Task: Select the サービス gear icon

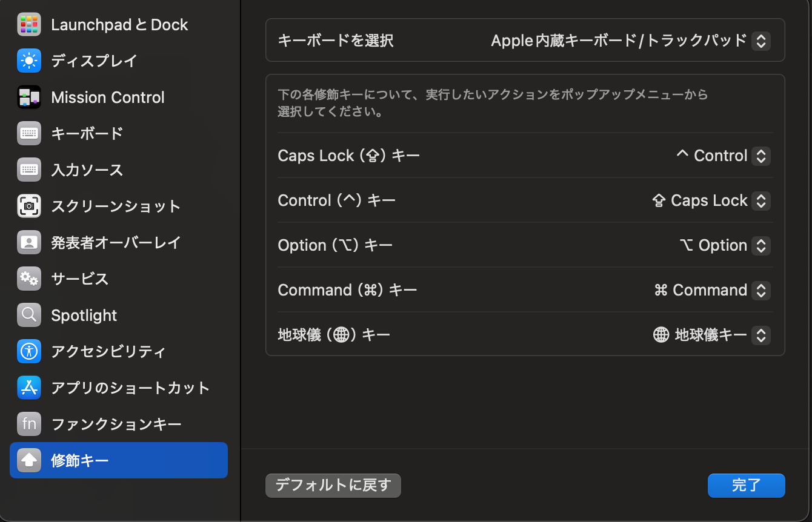Action: coord(28,279)
